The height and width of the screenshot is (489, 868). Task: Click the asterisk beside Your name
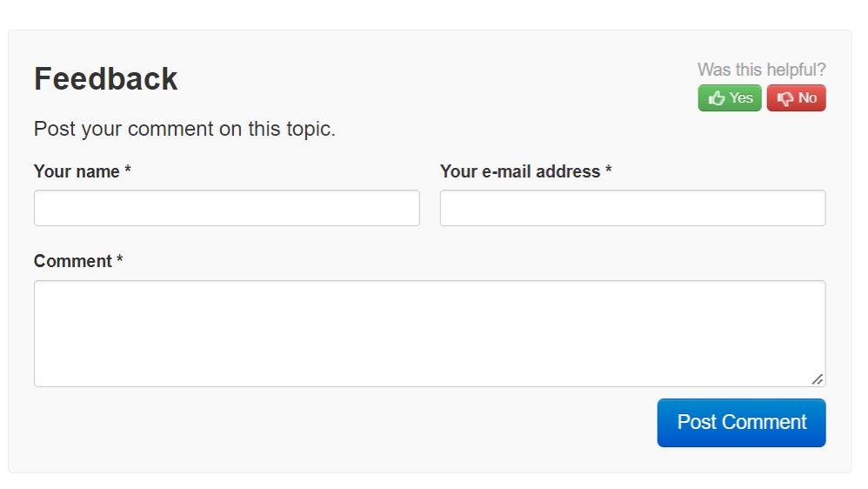[128, 171]
